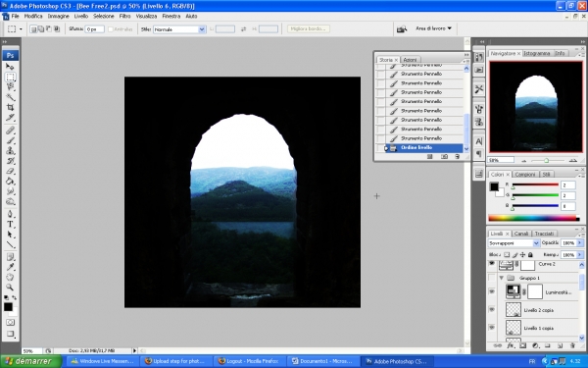Click the Navigatore zoom slider handle
The width and height of the screenshot is (588, 368).
click(x=547, y=161)
